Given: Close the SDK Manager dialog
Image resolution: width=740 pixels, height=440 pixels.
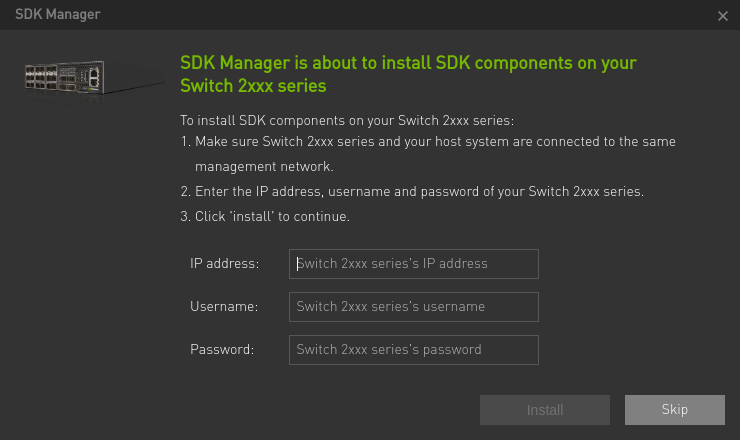Looking at the screenshot, I should pos(723,15).
